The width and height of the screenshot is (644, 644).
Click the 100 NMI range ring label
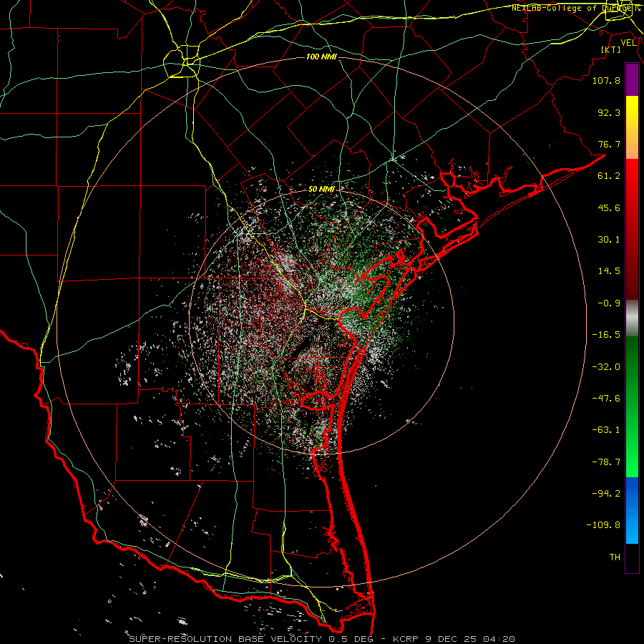pyautogui.click(x=321, y=57)
